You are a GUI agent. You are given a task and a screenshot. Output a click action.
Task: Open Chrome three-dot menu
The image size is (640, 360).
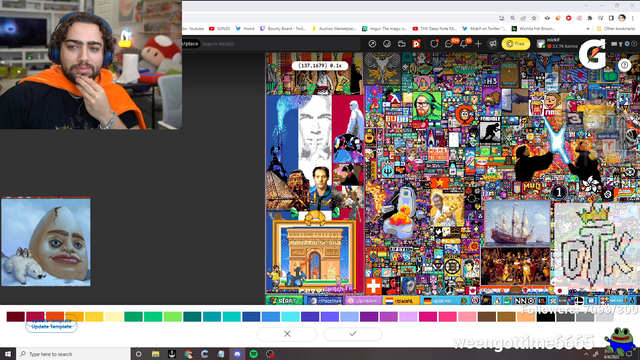[633, 18]
